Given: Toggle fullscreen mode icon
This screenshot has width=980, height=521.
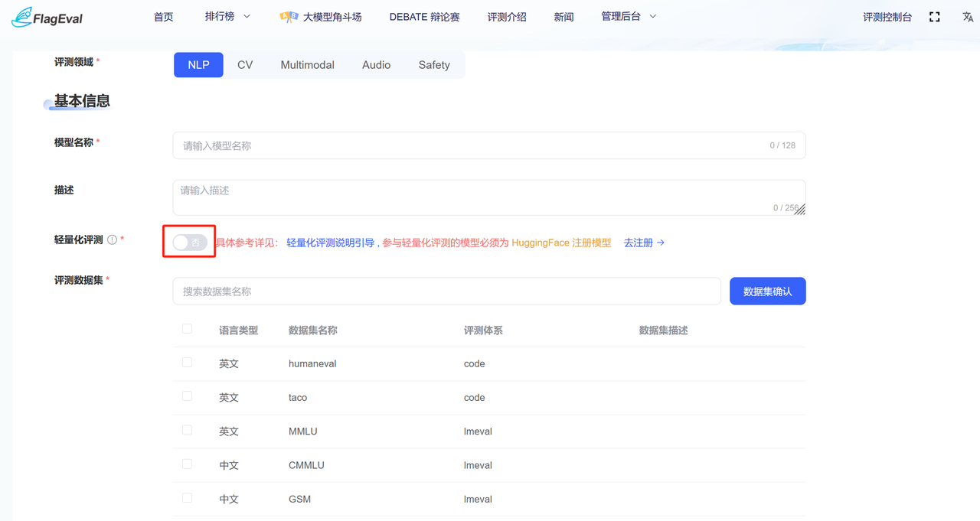Looking at the screenshot, I should [934, 17].
